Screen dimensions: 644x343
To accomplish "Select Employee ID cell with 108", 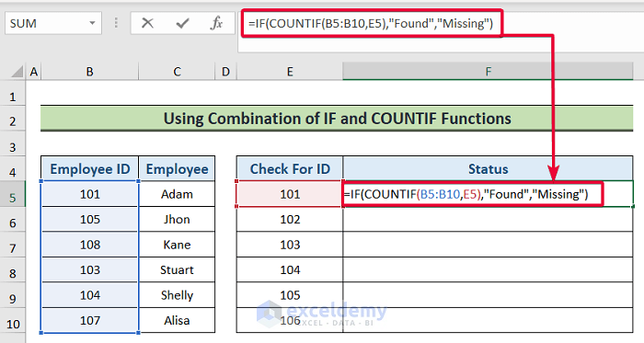I will pyautogui.click(x=89, y=245).
